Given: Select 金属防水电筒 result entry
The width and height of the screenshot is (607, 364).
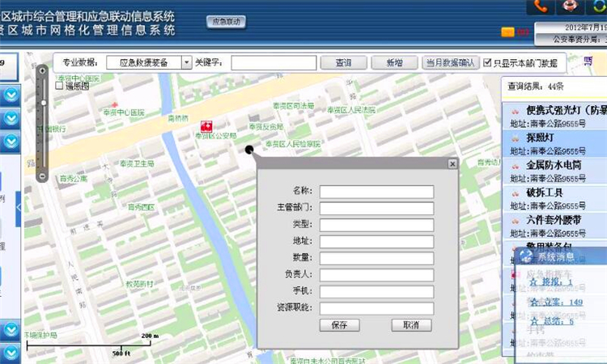Looking at the screenshot, I should pos(554,171).
